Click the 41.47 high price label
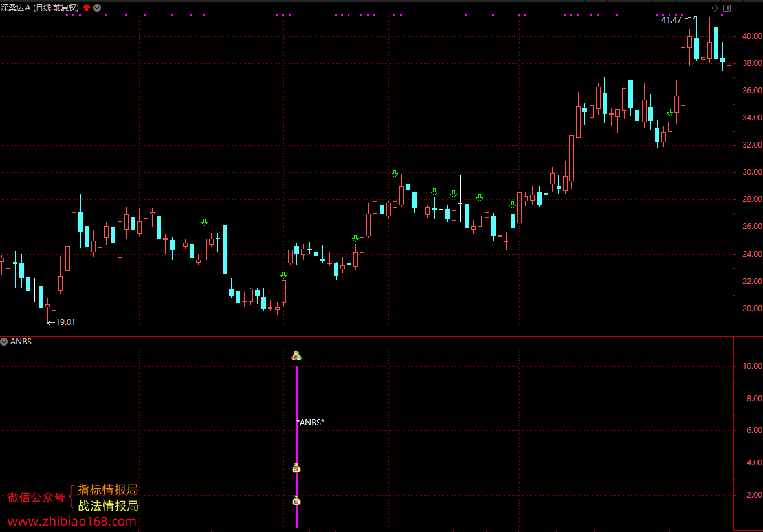The image size is (763, 532). point(671,20)
